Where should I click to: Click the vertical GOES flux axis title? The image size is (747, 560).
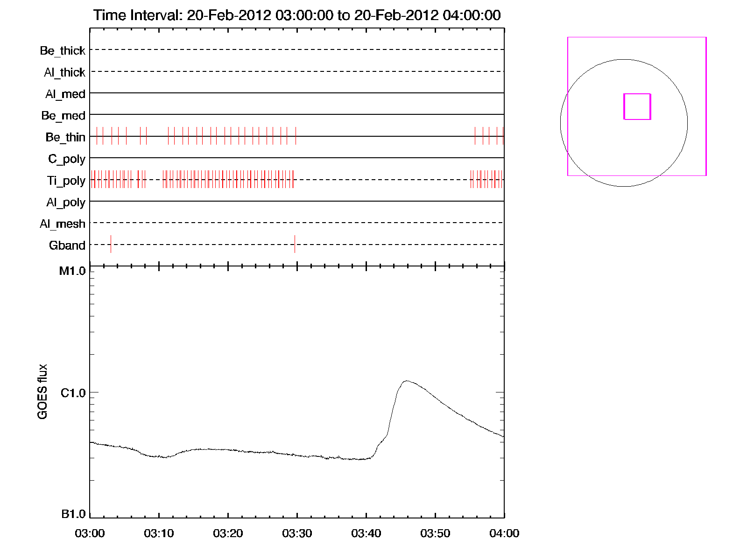click(x=42, y=392)
